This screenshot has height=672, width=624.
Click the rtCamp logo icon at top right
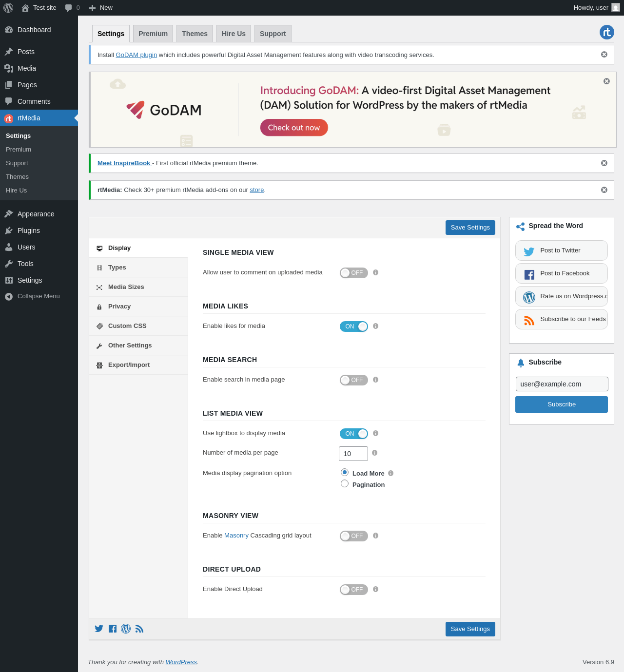pyautogui.click(x=607, y=32)
